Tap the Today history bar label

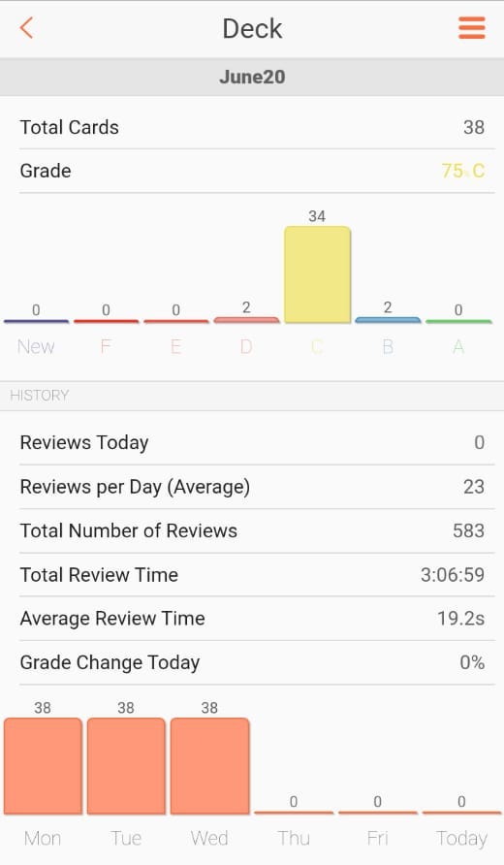461,838
